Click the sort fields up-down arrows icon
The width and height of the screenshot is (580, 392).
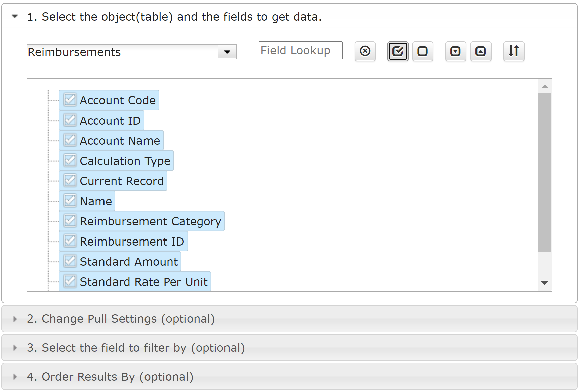(514, 51)
